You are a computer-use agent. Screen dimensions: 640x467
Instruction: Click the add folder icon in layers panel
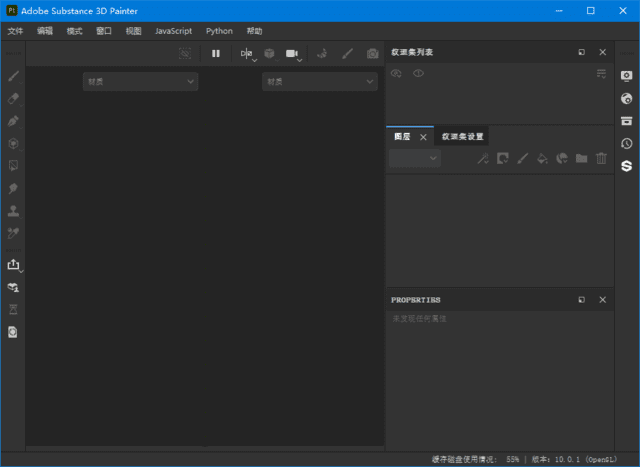(x=581, y=158)
